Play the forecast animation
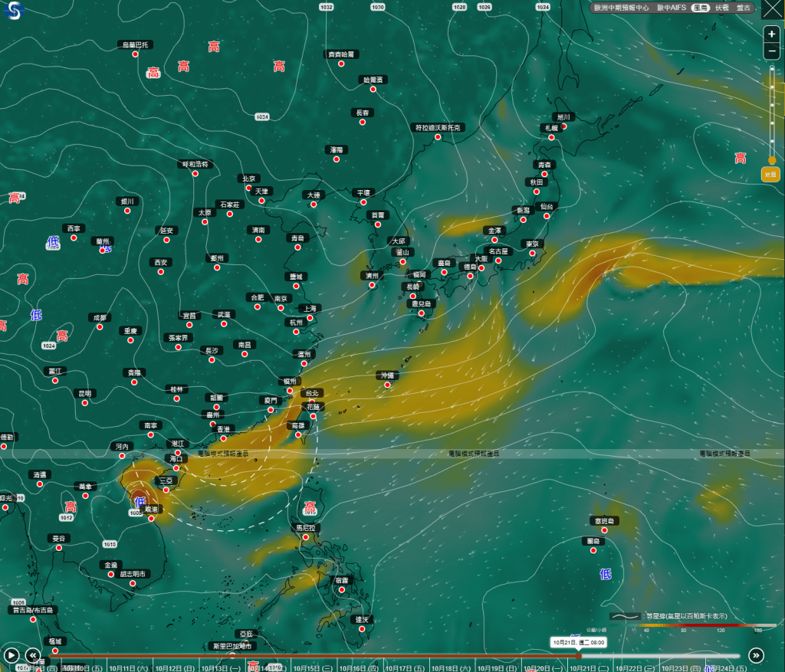Image resolution: width=785 pixels, height=672 pixels. (11, 655)
